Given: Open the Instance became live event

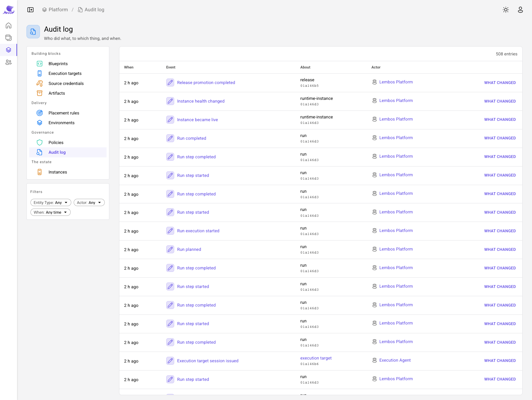Looking at the screenshot, I should click(198, 120).
